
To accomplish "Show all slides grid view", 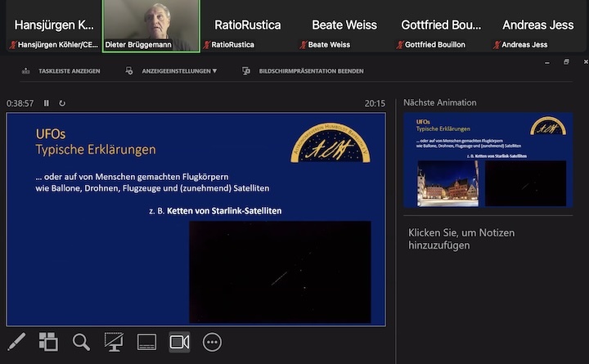I will point(48,342).
